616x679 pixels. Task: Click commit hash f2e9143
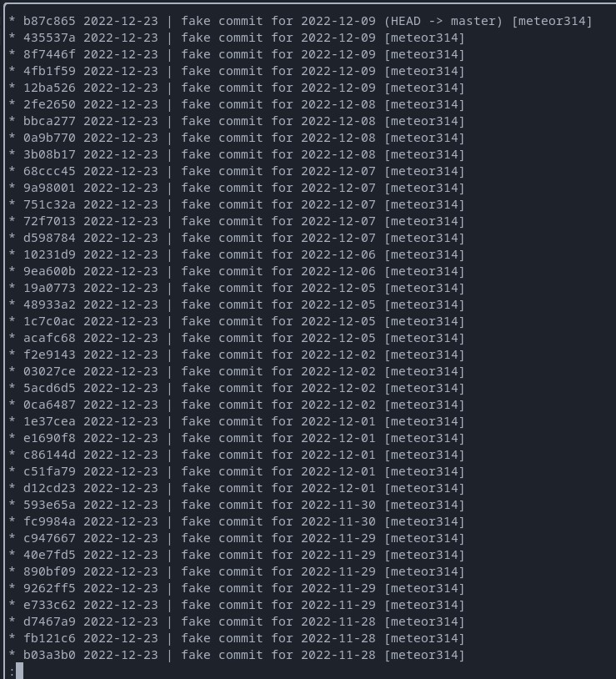point(49,355)
